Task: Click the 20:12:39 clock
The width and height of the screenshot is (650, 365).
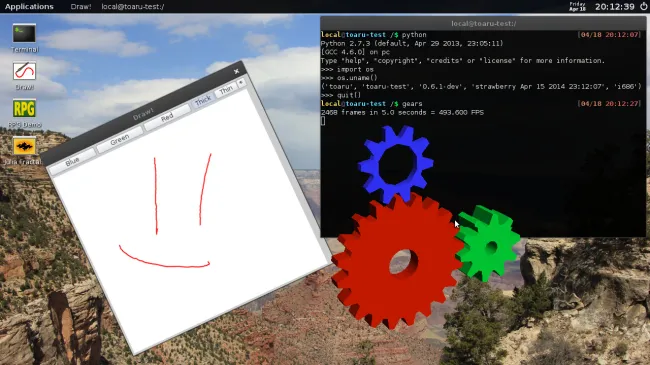Action: tap(615, 7)
